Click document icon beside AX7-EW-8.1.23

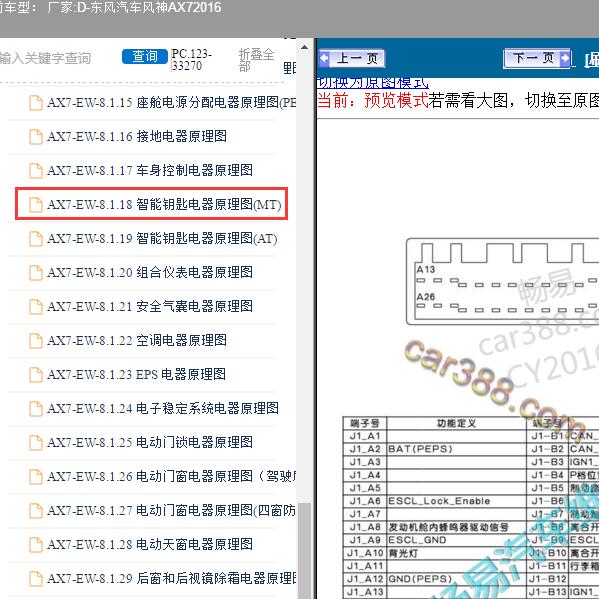pyautogui.click(x=36, y=375)
